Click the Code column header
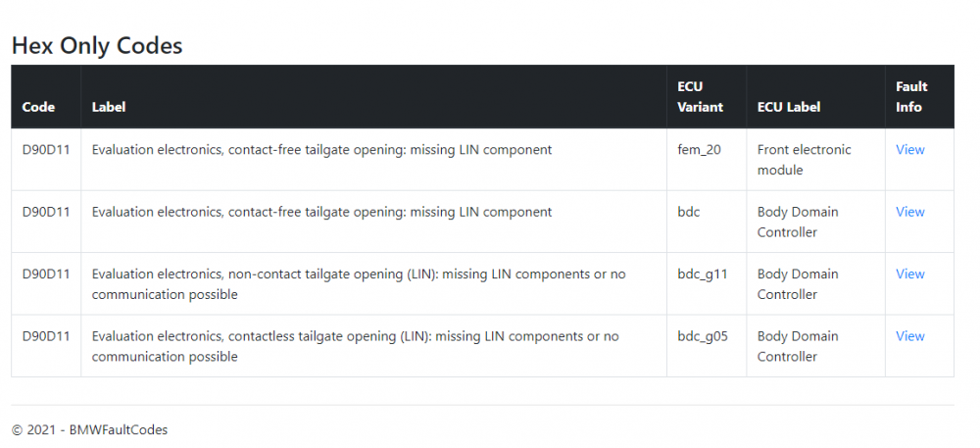The height and width of the screenshot is (448, 980). pos(38,107)
